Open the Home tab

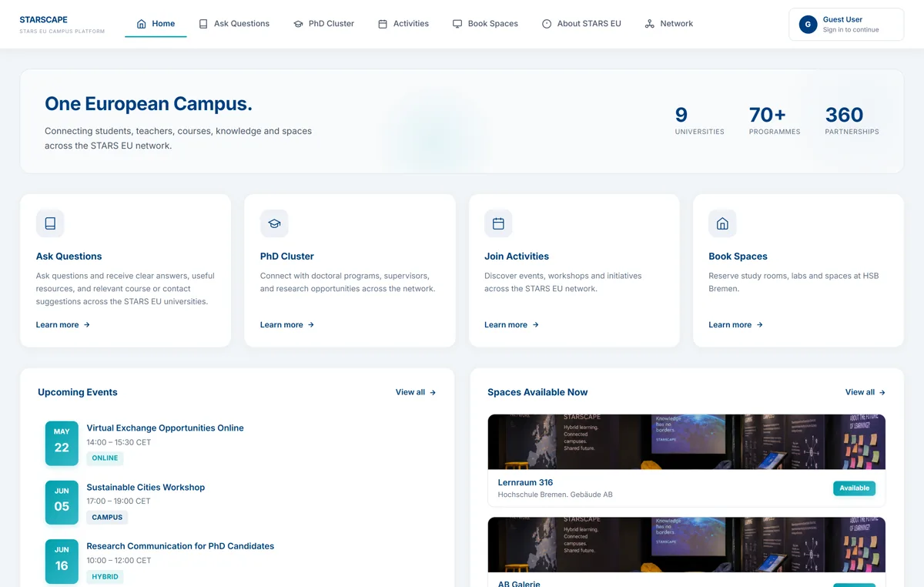(x=156, y=24)
